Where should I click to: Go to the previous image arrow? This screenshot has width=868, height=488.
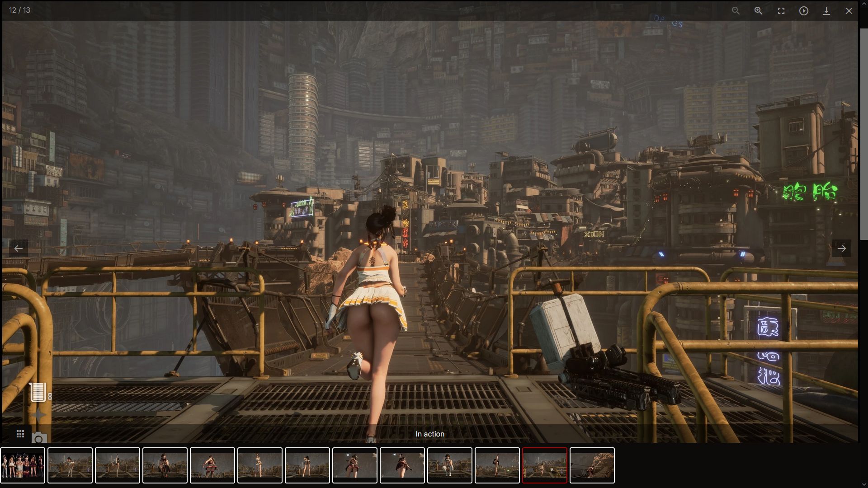[x=19, y=248]
